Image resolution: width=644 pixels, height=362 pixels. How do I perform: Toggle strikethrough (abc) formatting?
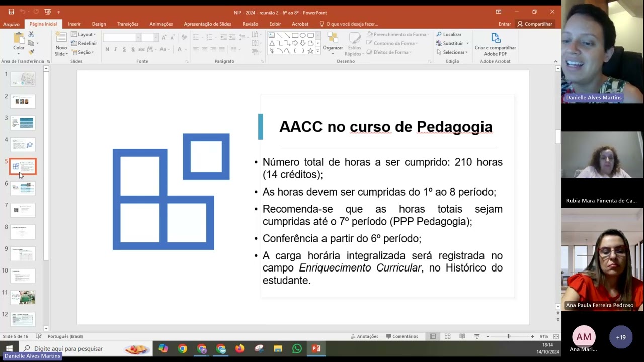point(141,49)
